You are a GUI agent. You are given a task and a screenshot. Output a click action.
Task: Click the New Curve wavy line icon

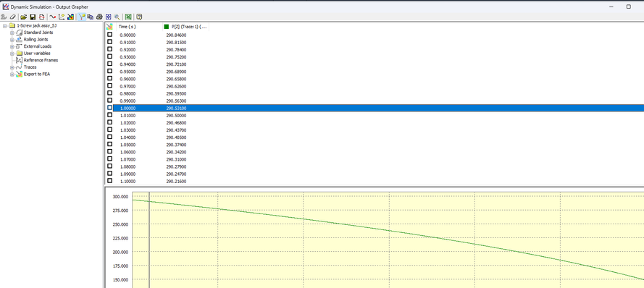tap(53, 17)
